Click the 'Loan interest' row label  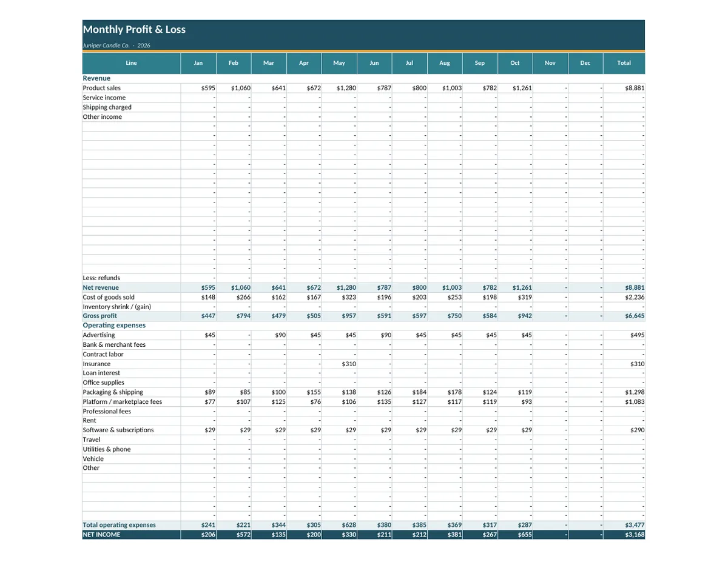[101, 373]
